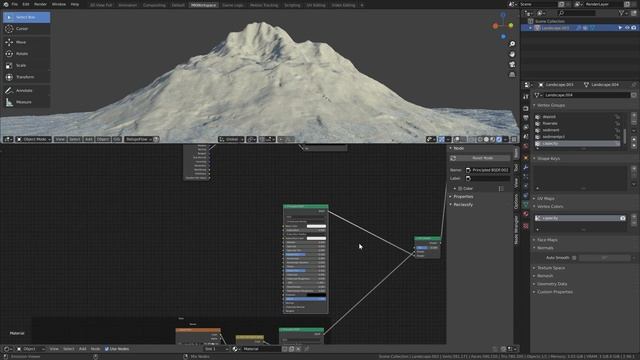The width and height of the screenshot is (640, 360).
Task: Select the Measure tool
Action: [x=27, y=102]
